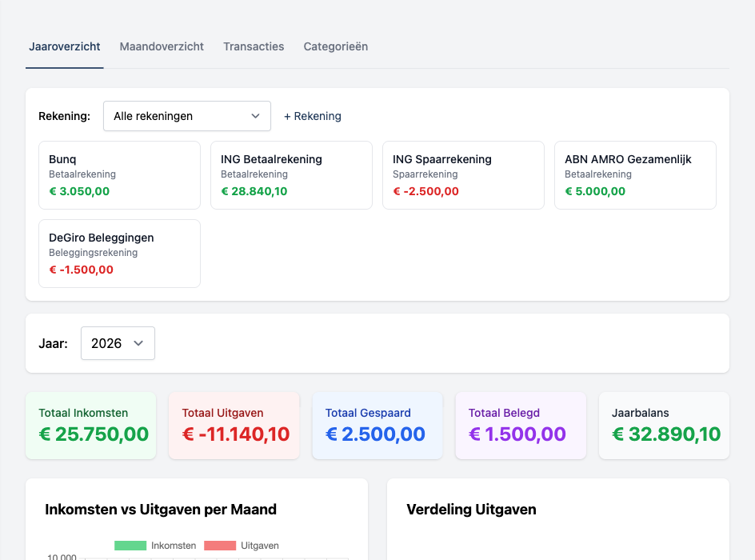Click the Beleggingsrekening subtitle text
This screenshot has width=755, height=560.
point(94,253)
